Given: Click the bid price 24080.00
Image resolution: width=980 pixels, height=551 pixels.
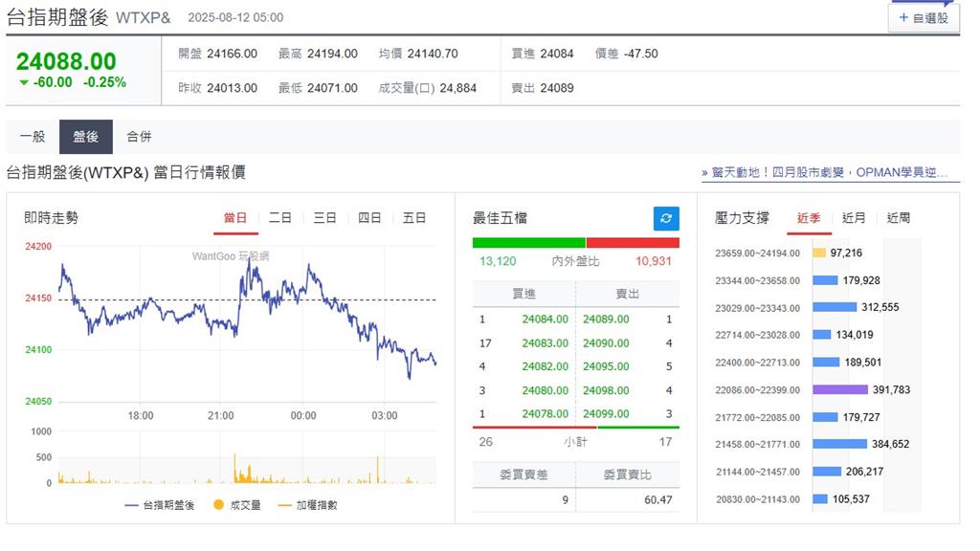Looking at the screenshot, I should coord(545,390).
